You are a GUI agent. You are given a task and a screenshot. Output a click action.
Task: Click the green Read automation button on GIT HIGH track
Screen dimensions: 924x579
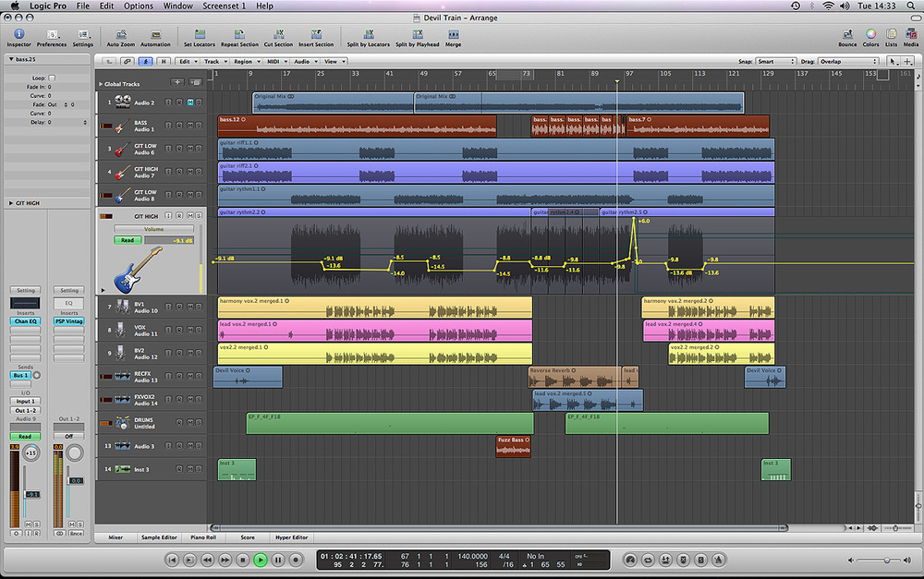coord(128,240)
